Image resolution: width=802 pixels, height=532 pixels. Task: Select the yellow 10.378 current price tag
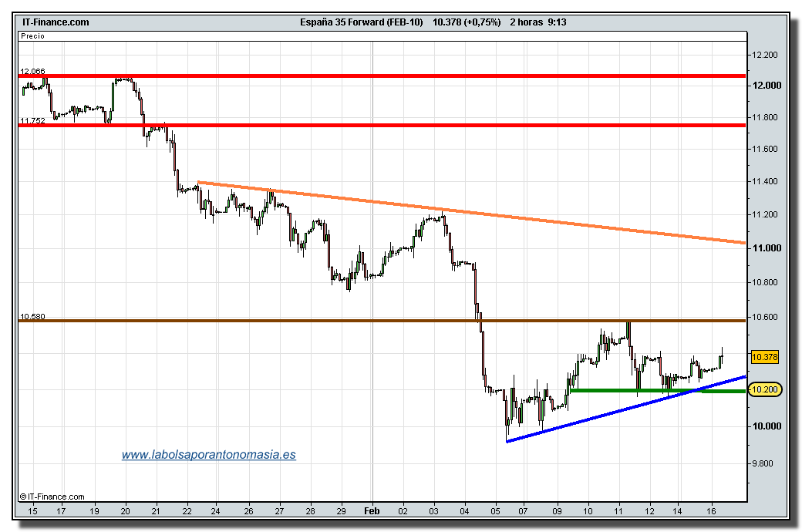click(765, 356)
